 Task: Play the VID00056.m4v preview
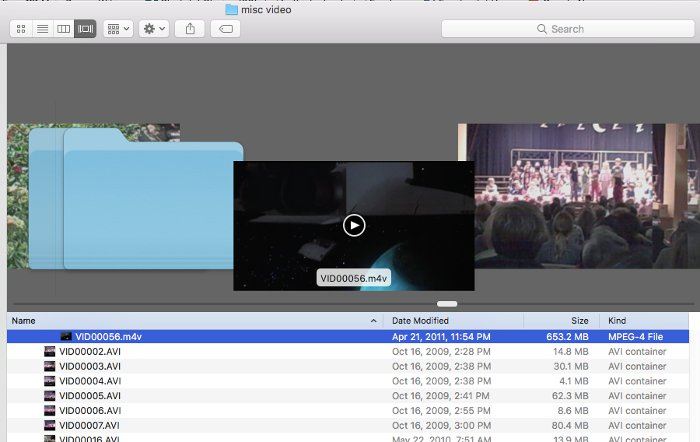(354, 225)
